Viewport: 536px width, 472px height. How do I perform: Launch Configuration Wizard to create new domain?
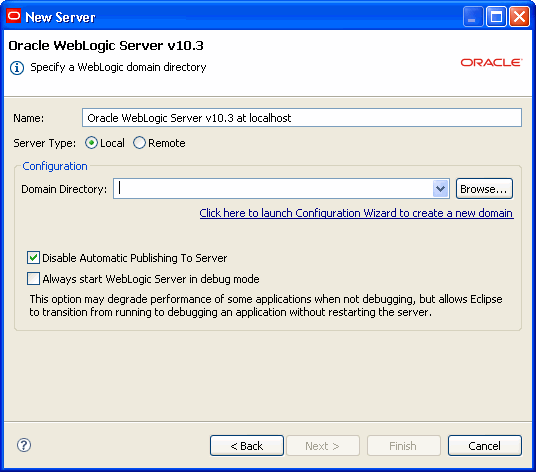(x=356, y=213)
